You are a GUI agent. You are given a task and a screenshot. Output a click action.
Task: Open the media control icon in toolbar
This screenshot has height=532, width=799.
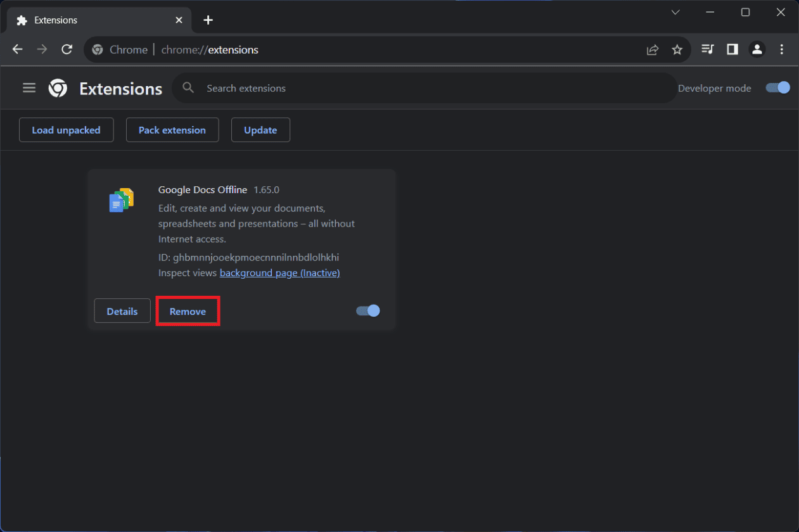point(708,49)
